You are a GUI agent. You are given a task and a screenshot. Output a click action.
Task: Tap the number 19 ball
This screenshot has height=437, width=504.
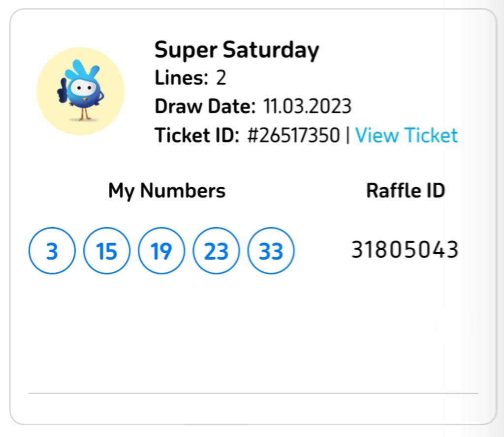(161, 251)
